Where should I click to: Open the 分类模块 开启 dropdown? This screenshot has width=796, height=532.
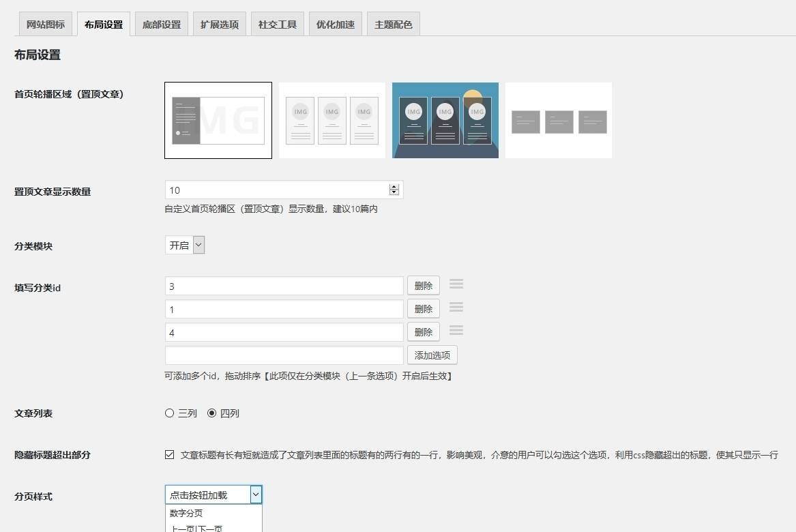(x=185, y=246)
